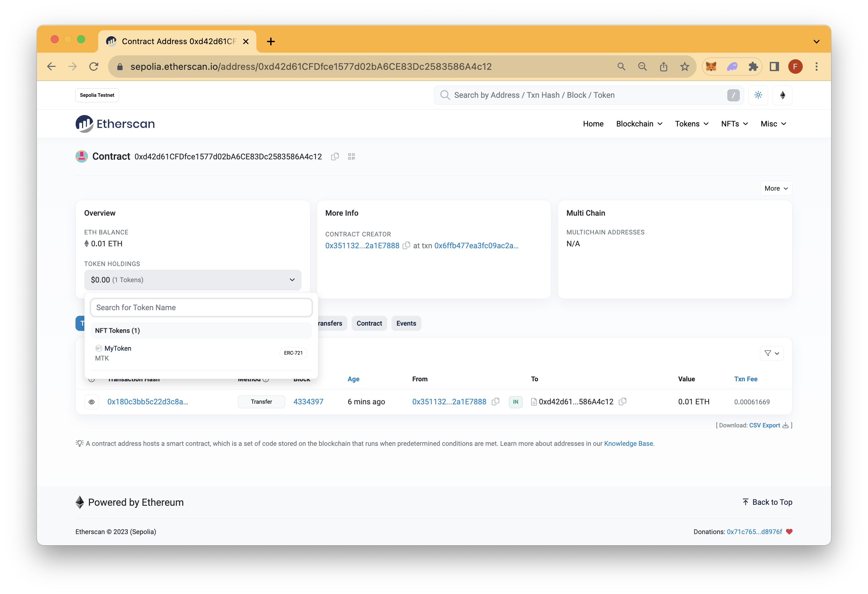Screen dimensions: 868x594
Task: Click the heart icon beside donations
Action: tap(789, 532)
